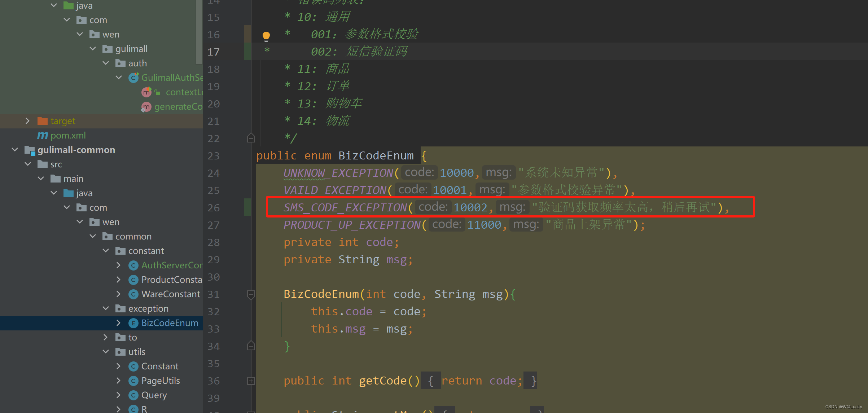868x413 pixels.
Task: Click the yellow lightbulb intention icon
Action: [x=266, y=36]
